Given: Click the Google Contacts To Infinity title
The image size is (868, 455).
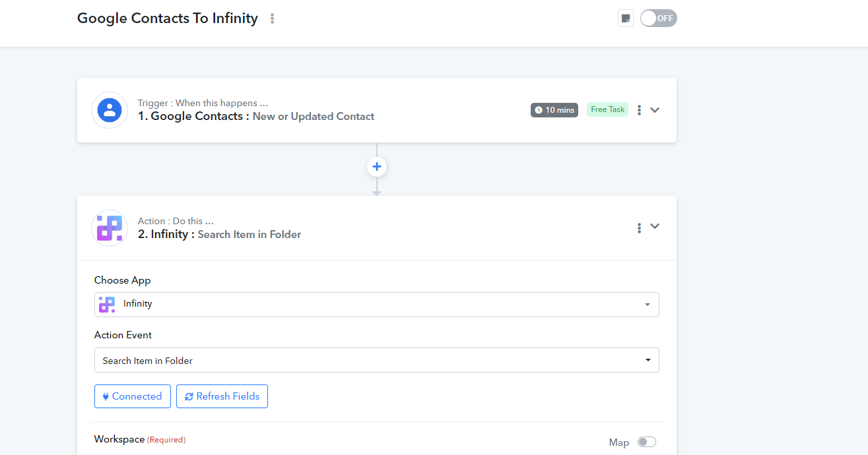Looking at the screenshot, I should pos(168,18).
